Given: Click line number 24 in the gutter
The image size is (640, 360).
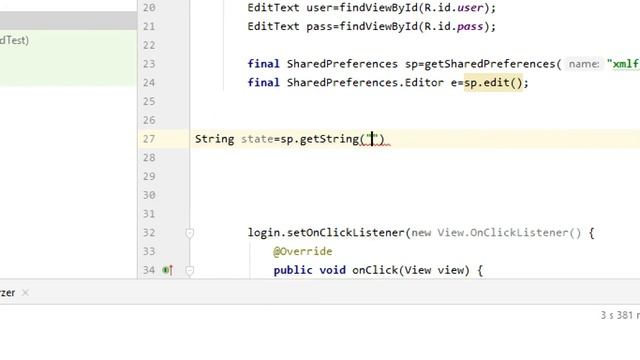Looking at the screenshot, I should [149, 83].
